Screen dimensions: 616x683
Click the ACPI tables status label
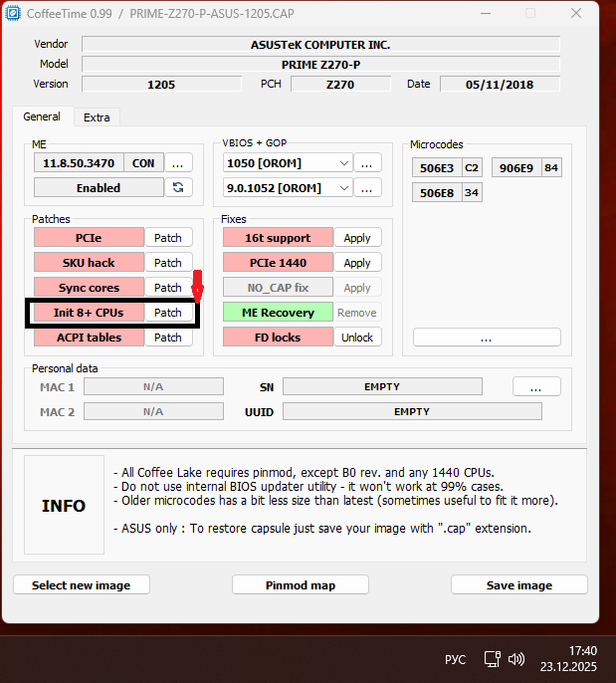(x=89, y=338)
